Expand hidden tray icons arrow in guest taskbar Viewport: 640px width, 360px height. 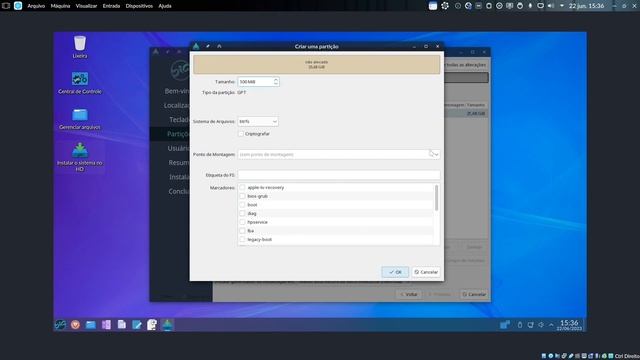click(551, 325)
